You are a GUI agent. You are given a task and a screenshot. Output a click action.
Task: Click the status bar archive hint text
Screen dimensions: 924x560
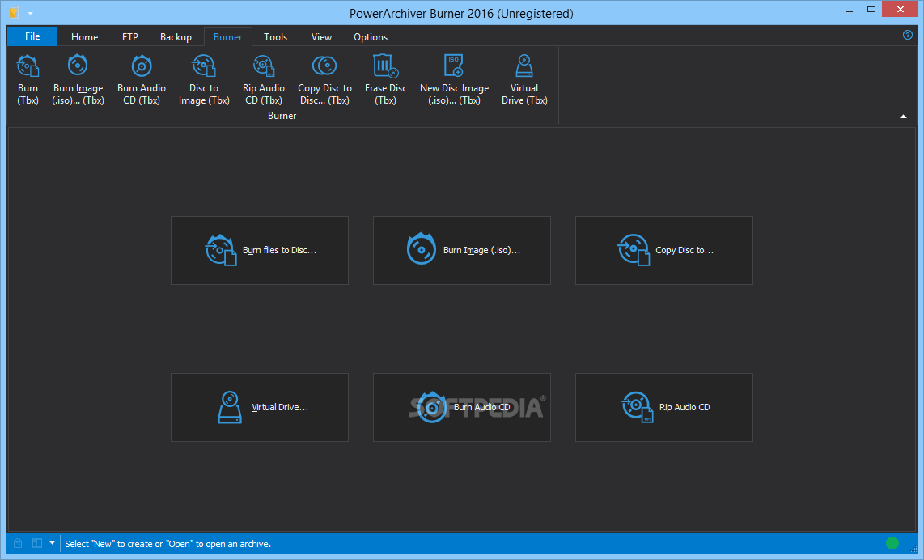click(x=168, y=544)
